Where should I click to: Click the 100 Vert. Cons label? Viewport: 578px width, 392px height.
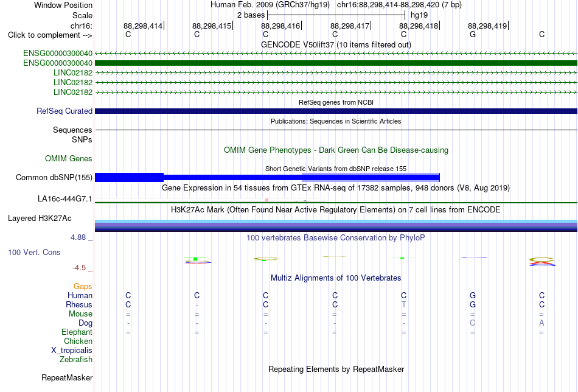[x=34, y=252]
